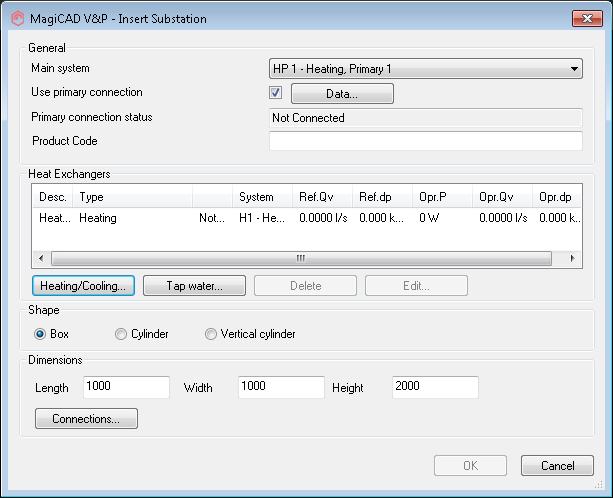Focus the Height input field
This screenshot has width=613, height=498.
(x=435, y=387)
